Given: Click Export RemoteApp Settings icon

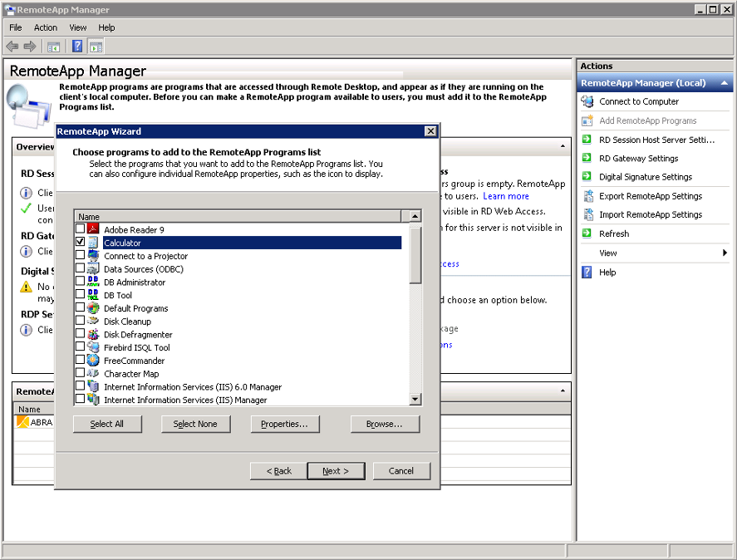Looking at the screenshot, I should click(x=587, y=196).
